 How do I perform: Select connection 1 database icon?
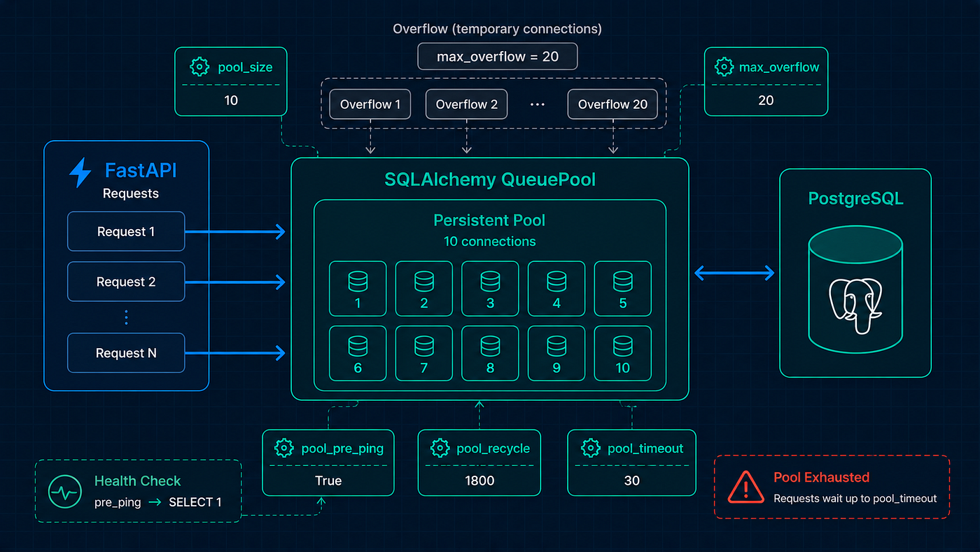tap(358, 282)
